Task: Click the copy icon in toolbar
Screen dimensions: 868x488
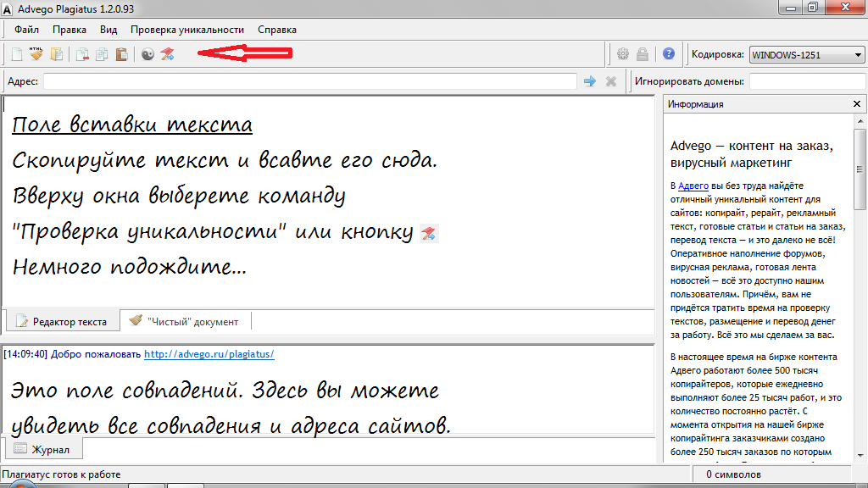Action: (102, 53)
